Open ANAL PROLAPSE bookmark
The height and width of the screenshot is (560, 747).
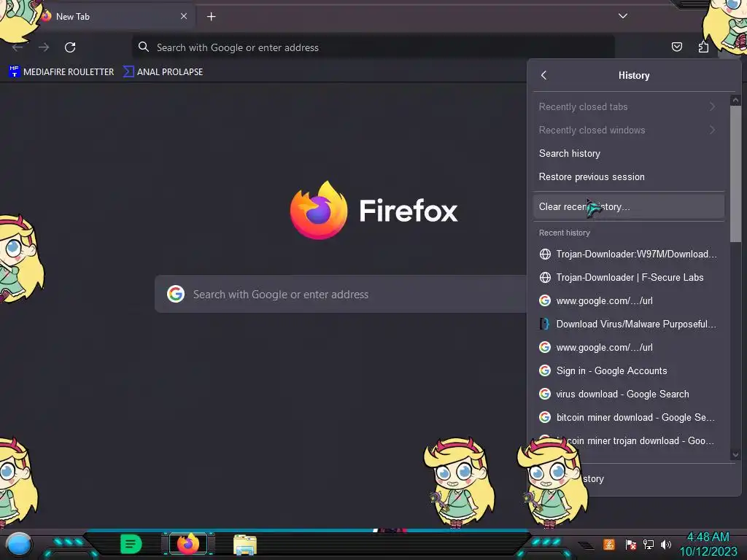pos(163,72)
